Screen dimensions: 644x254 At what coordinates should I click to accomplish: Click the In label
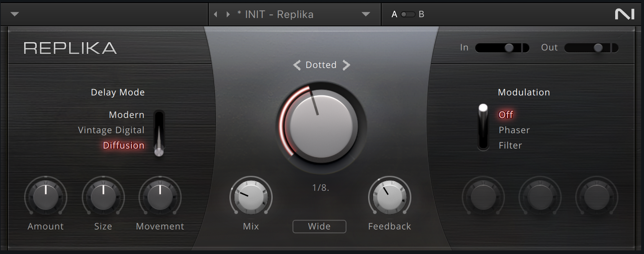click(x=464, y=47)
